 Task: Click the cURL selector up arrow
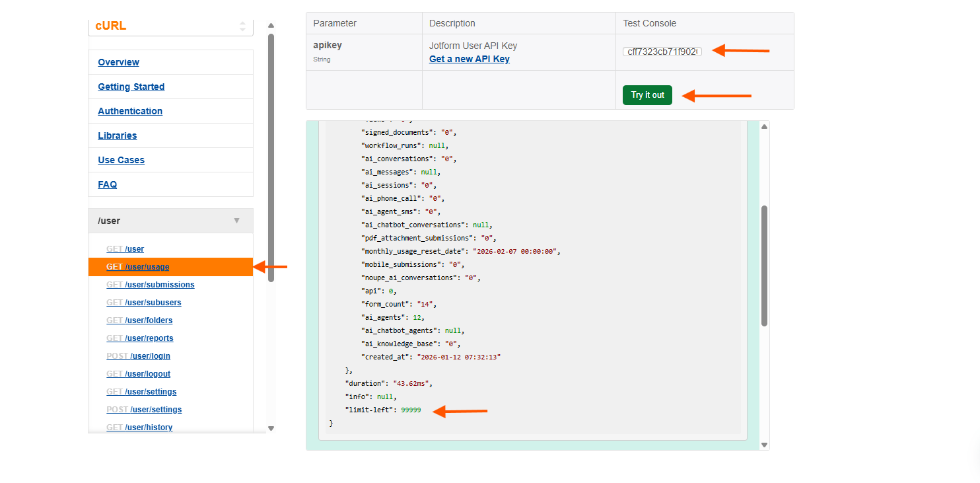tap(244, 22)
